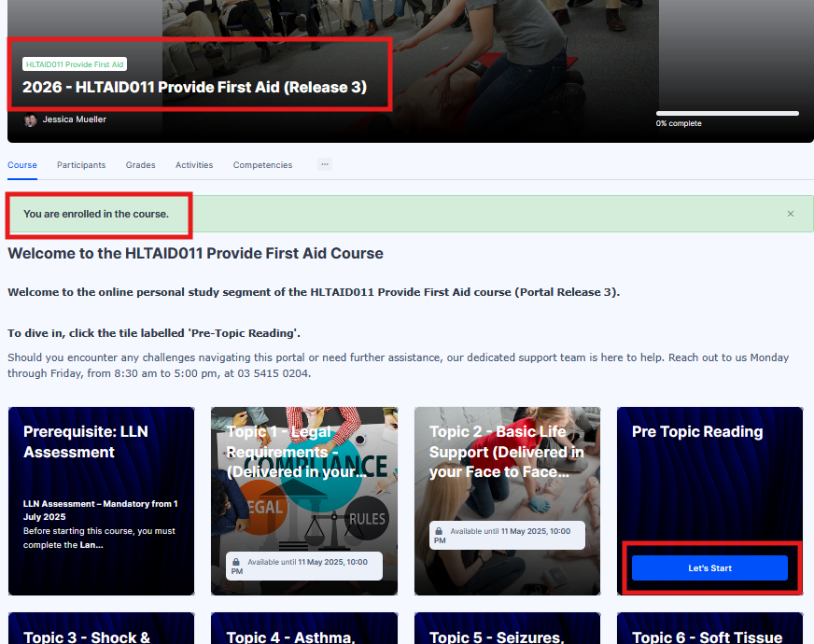Open the Topic 3 Shock tile

click(101, 630)
